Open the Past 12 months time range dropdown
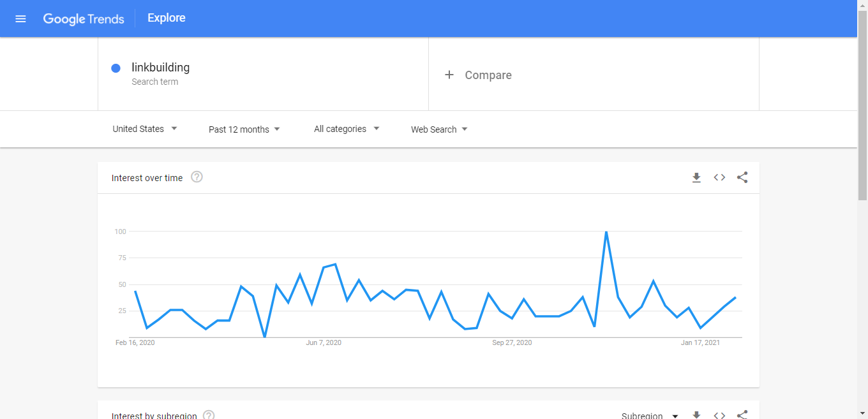Screen dimensions: 868x419 (244, 129)
